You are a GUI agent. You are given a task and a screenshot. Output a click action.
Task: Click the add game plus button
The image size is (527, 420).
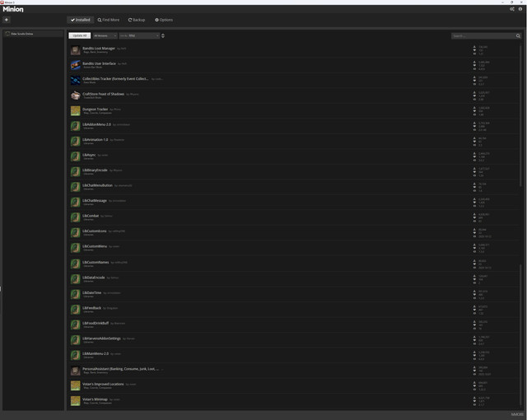point(7,20)
